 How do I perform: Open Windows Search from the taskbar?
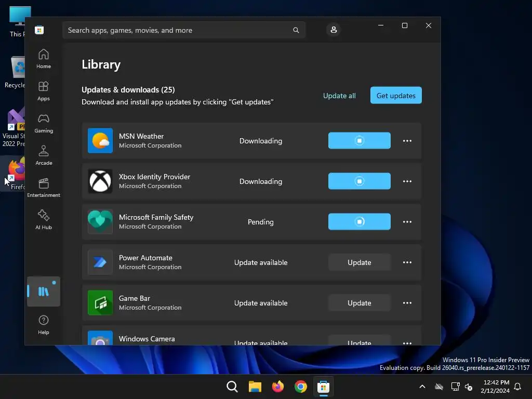tap(232, 387)
